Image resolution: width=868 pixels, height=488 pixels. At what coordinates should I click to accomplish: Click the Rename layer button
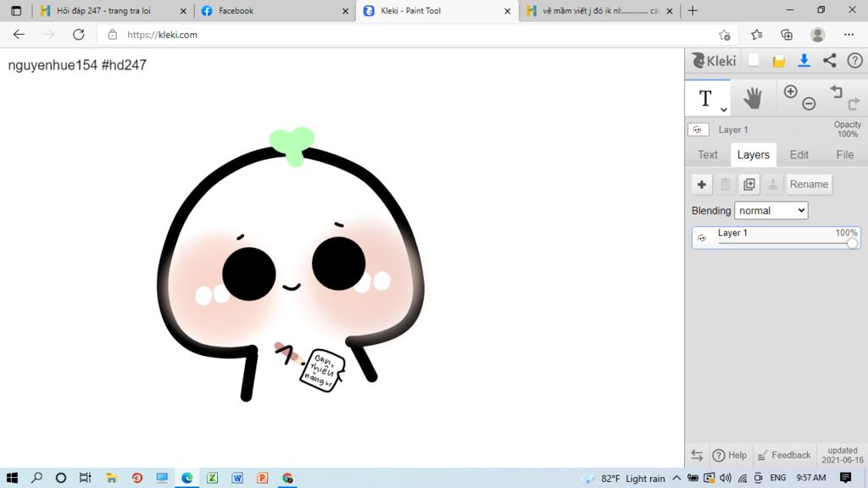click(x=809, y=184)
